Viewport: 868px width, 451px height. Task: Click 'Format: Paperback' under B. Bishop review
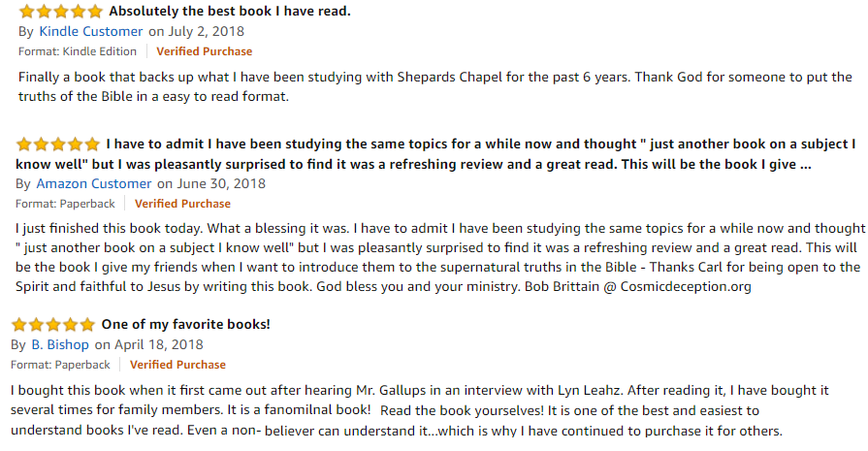(60, 365)
